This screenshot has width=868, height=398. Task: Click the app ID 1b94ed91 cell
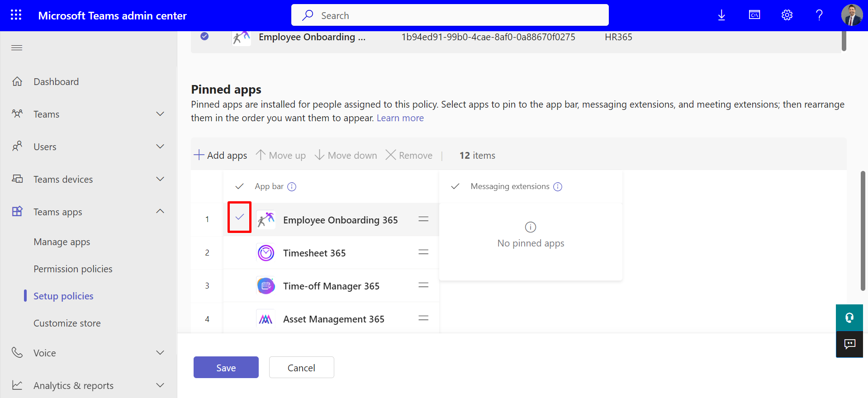pos(489,37)
